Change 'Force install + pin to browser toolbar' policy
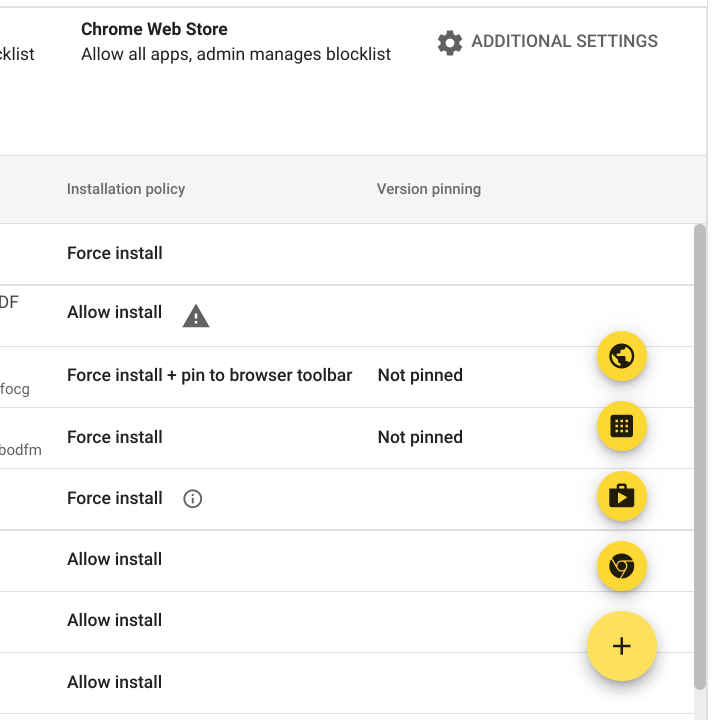Viewport: 728px width, 720px height. pos(209,375)
